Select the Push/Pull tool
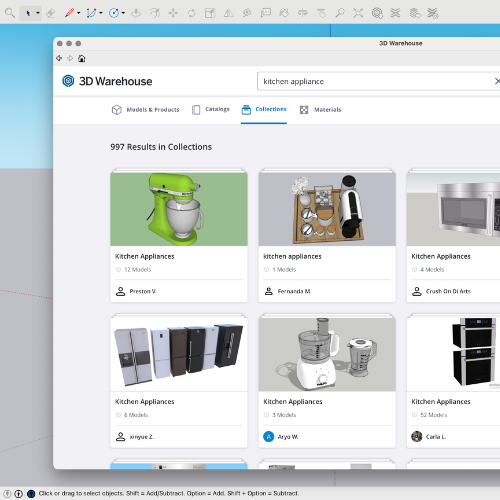The width and height of the screenshot is (500, 500). point(136,13)
